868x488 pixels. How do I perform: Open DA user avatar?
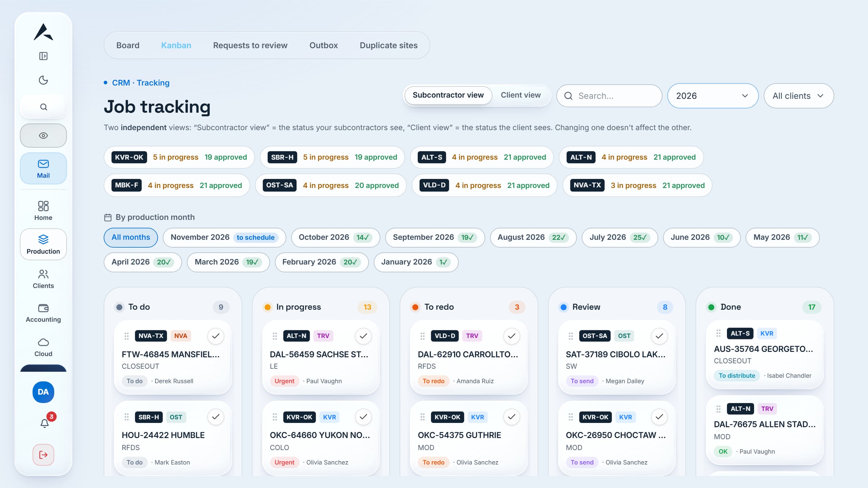click(43, 392)
